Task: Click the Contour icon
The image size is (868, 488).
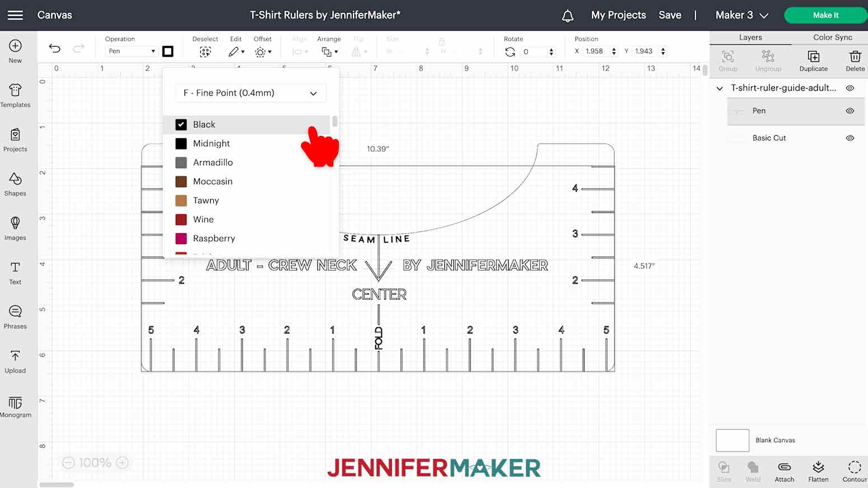Action: click(x=855, y=467)
